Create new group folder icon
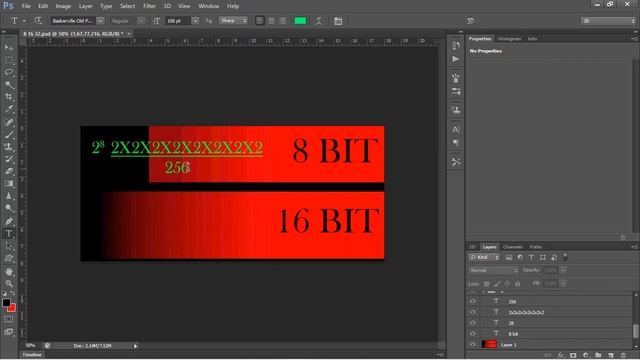 pyautogui.click(x=598, y=356)
